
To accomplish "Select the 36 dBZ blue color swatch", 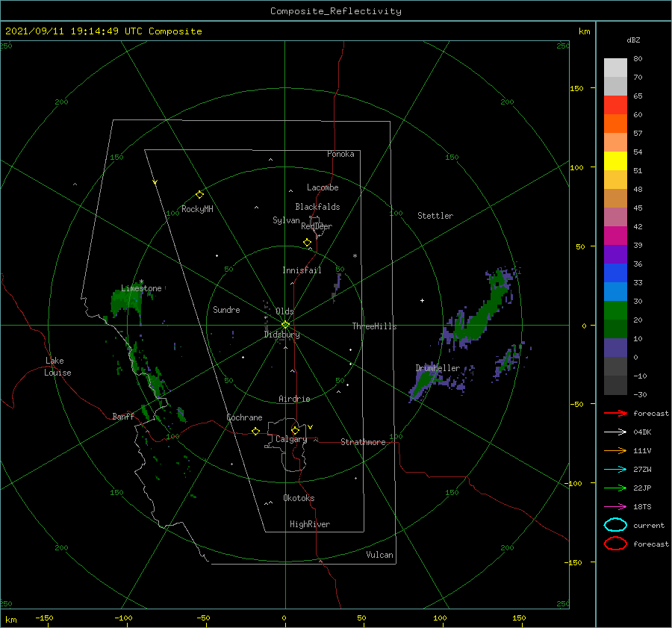I will click(615, 273).
